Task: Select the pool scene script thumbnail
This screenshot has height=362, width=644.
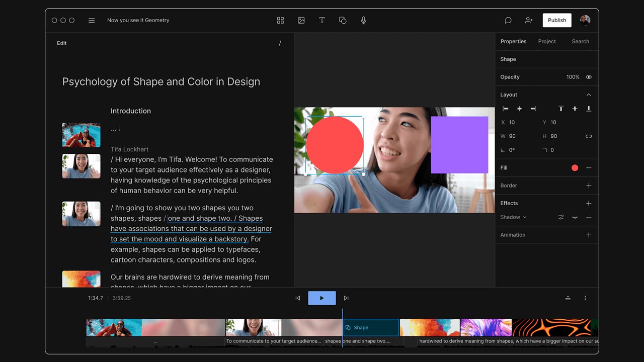Action: (x=81, y=135)
